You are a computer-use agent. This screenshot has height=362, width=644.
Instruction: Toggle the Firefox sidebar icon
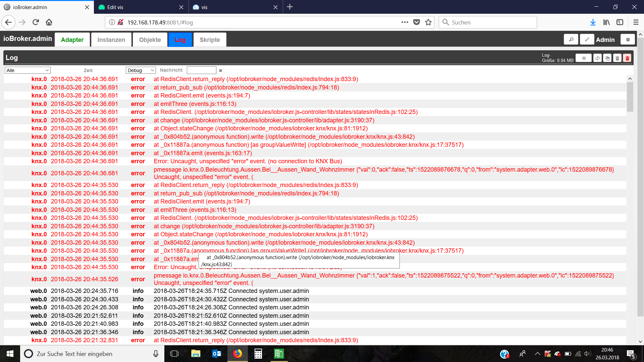[x=620, y=22]
